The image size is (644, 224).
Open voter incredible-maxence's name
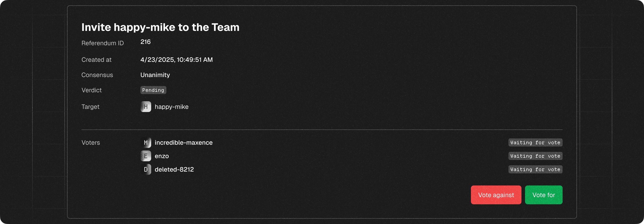pos(184,142)
